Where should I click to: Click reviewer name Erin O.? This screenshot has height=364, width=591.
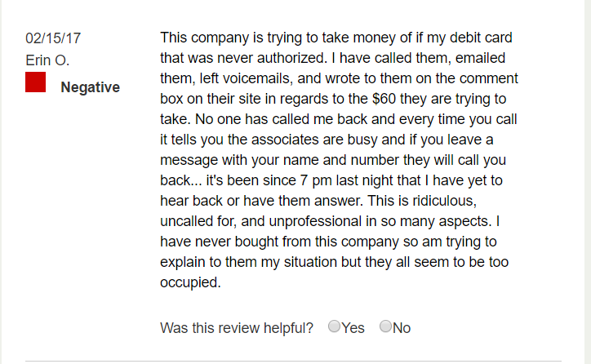47,60
